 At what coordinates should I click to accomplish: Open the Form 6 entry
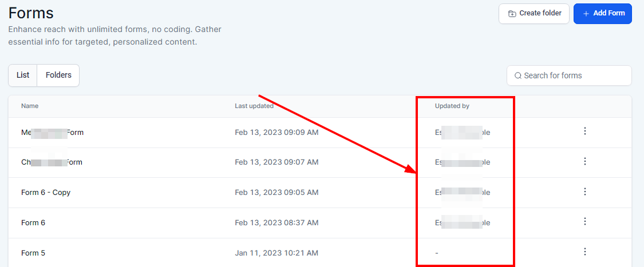[33, 223]
